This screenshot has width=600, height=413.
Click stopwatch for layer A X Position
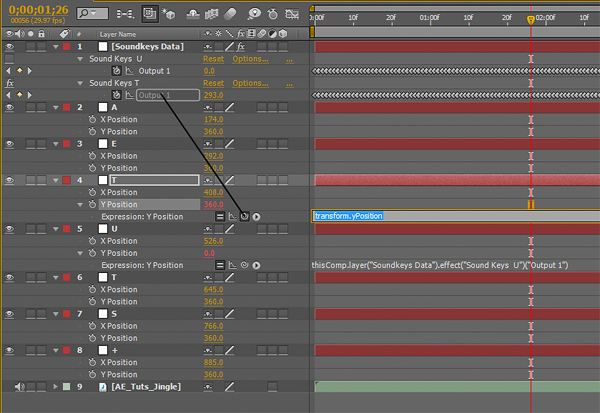coord(92,119)
